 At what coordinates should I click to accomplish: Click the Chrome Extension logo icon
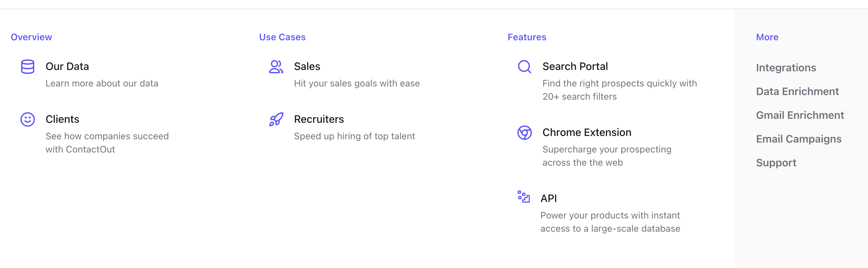pos(524,133)
